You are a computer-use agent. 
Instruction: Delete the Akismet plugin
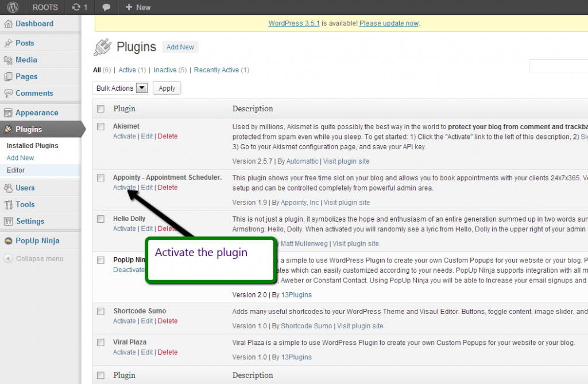(168, 137)
